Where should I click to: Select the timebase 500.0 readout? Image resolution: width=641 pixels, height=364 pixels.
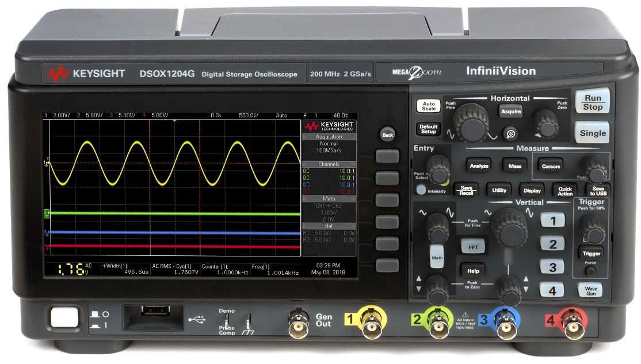(249, 115)
